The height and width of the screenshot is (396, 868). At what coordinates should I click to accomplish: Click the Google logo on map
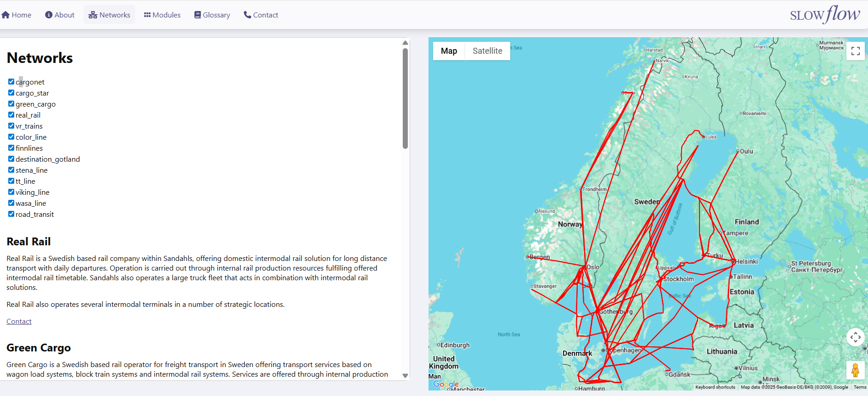point(445,384)
